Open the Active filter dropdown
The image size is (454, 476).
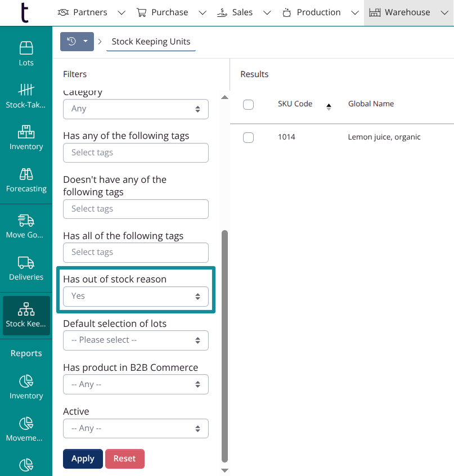pyautogui.click(x=136, y=429)
